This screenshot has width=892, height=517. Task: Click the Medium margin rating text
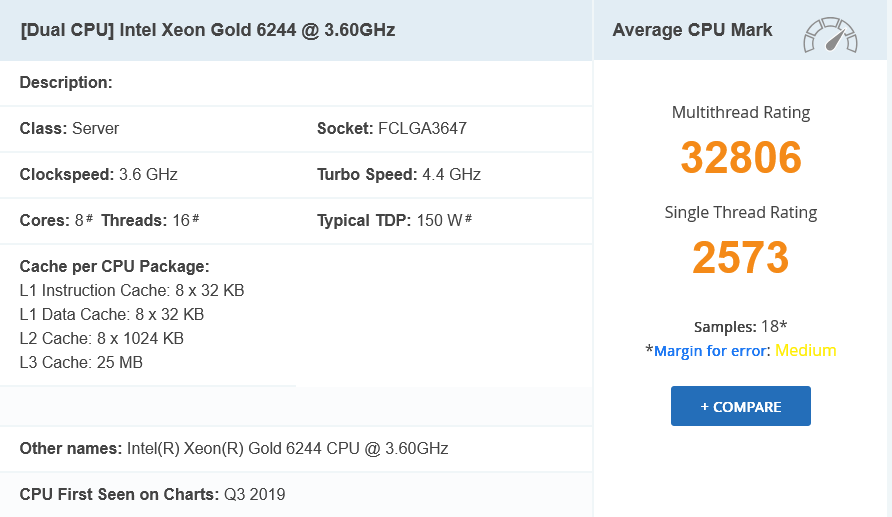(x=806, y=350)
